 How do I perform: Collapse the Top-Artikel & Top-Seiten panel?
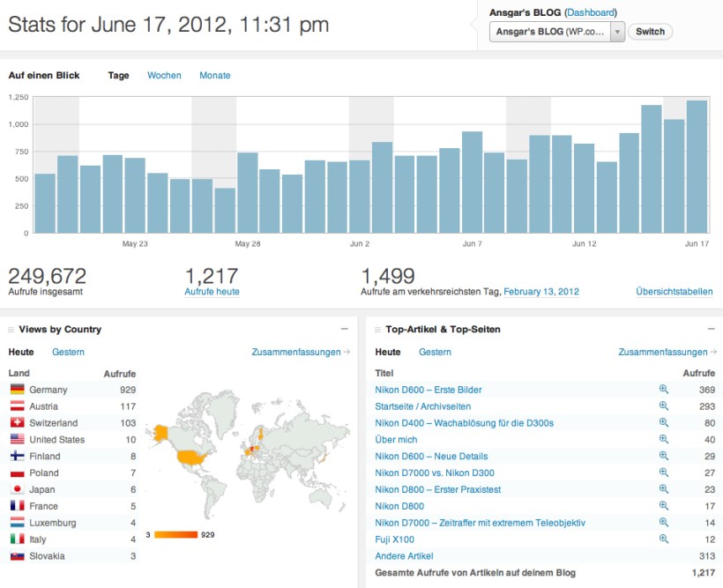(x=712, y=329)
